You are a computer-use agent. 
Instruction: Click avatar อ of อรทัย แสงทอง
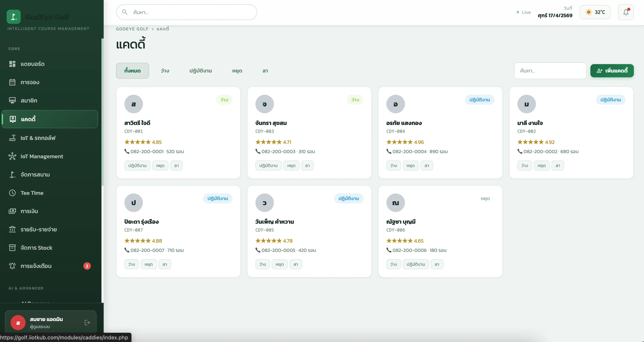pyautogui.click(x=395, y=104)
